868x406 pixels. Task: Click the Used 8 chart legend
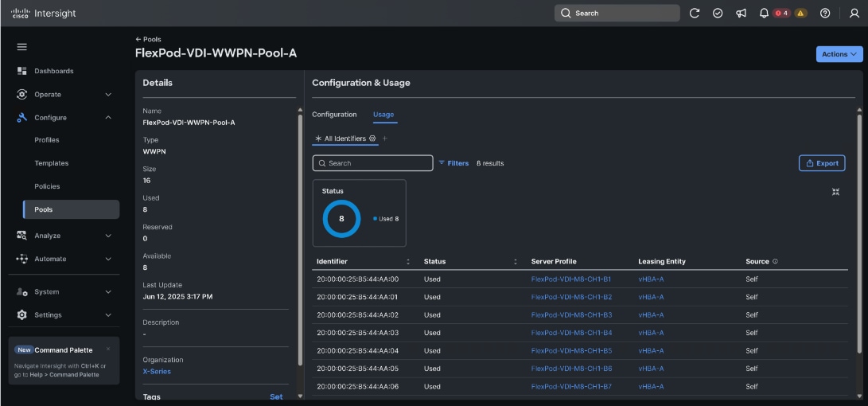click(386, 219)
